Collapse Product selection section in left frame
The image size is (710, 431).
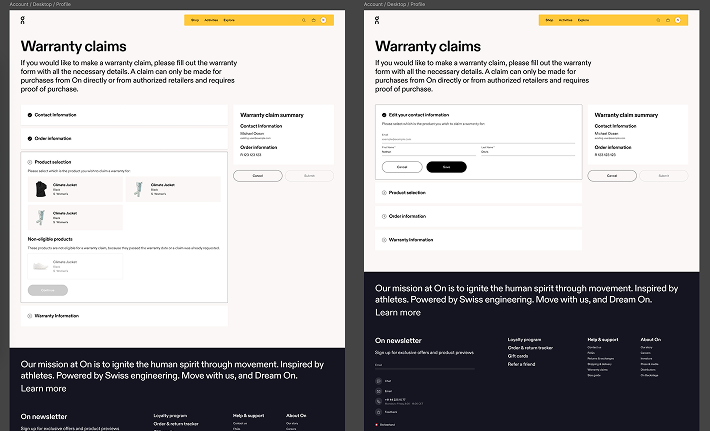(124, 162)
